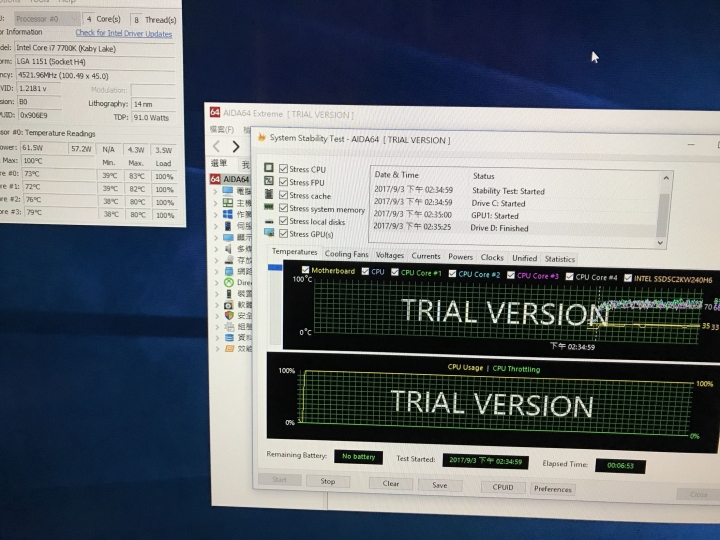Click the monitor icon beside Stress GPU(s)
The height and width of the screenshot is (540, 720).
(269, 233)
